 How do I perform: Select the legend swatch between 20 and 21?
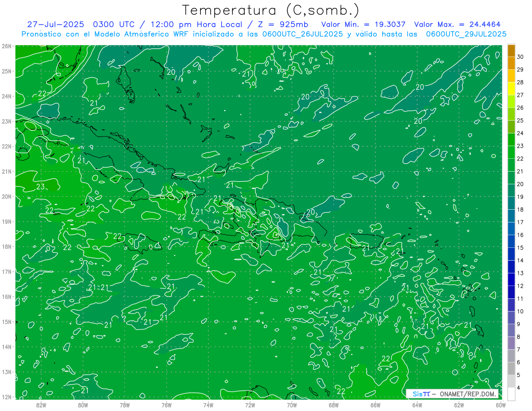coord(511,177)
